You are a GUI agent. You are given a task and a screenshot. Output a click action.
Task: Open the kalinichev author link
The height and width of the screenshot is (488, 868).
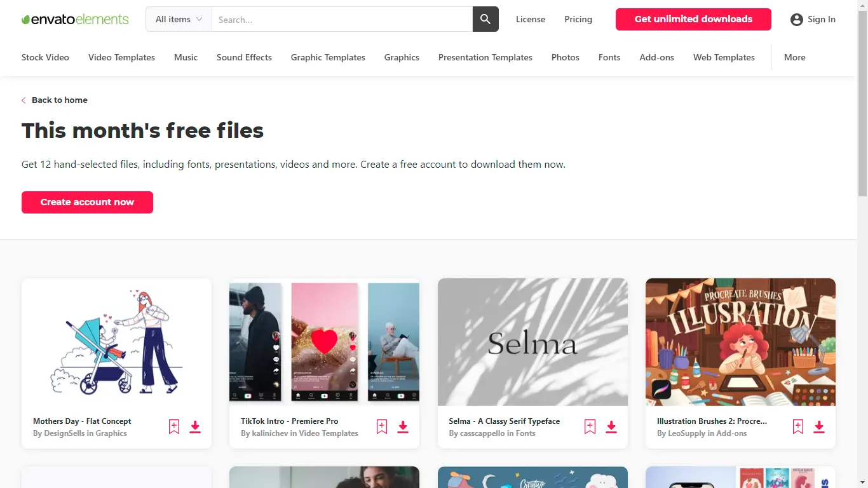click(270, 433)
